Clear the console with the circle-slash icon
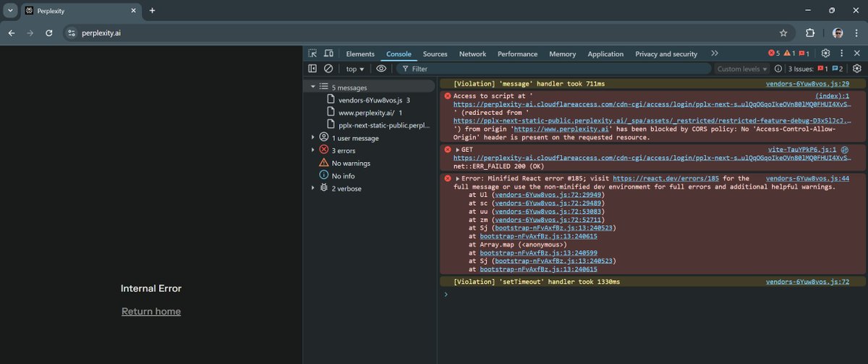868x364 pixels. (x=328, y=69)
